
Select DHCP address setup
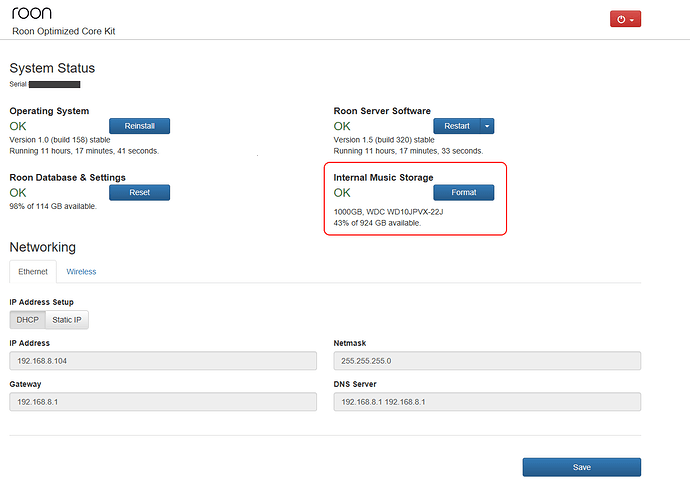click(27, 320)
